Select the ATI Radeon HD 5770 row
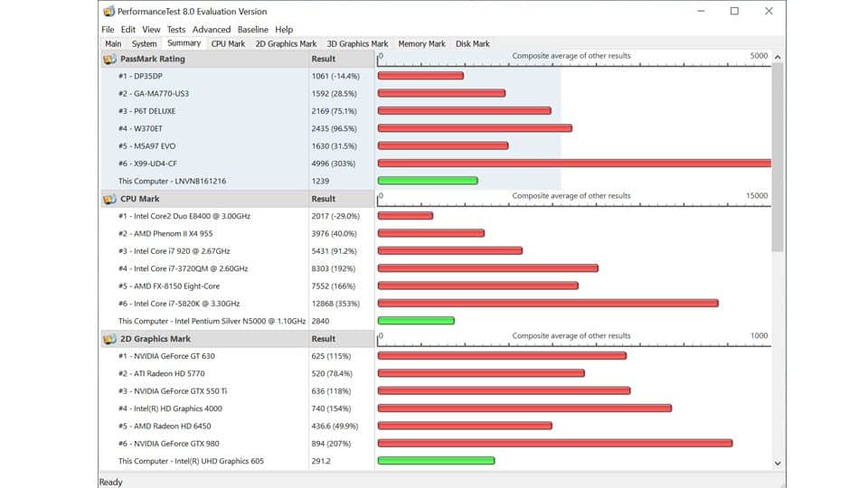Image resolution: width=868 pixels, height=488 pixels. pyautogui.click(x=436, y=373)
